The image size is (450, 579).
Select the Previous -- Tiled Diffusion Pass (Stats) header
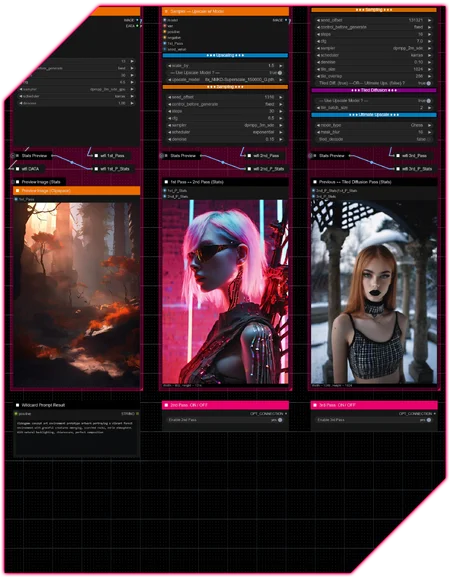pyautogui.click(x=374, y=182)
